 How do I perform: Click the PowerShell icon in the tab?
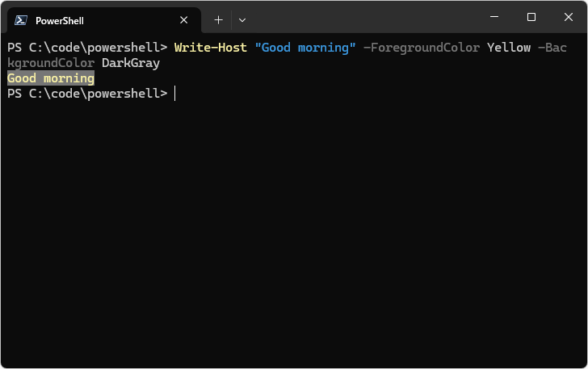(x=22, y=20)
